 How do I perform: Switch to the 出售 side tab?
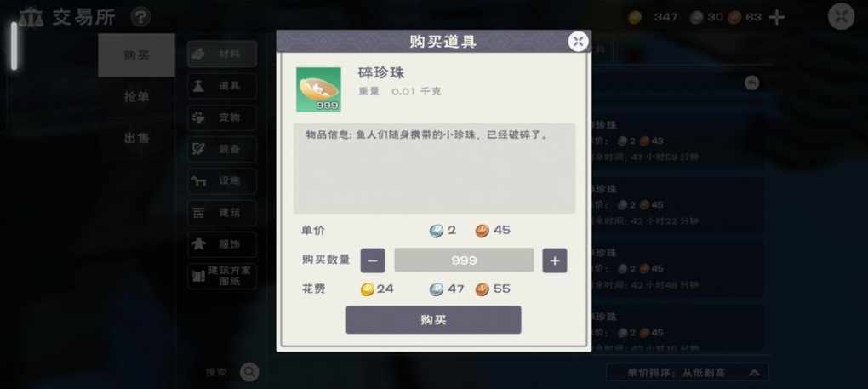[x=137, y=139]
